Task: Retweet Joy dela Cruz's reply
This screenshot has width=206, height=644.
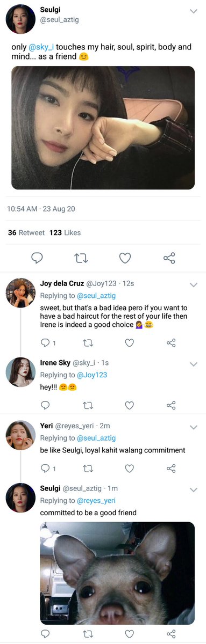Action: pos(87,342)
